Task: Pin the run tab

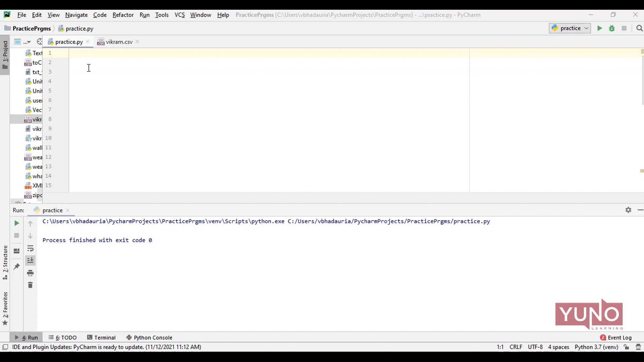Action: (16, 266)
